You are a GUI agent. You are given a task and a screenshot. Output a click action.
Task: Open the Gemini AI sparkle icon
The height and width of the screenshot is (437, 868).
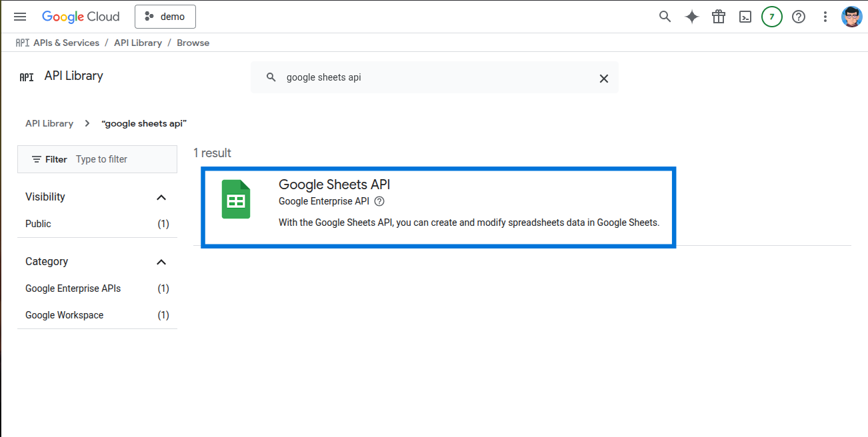(692, 17)
